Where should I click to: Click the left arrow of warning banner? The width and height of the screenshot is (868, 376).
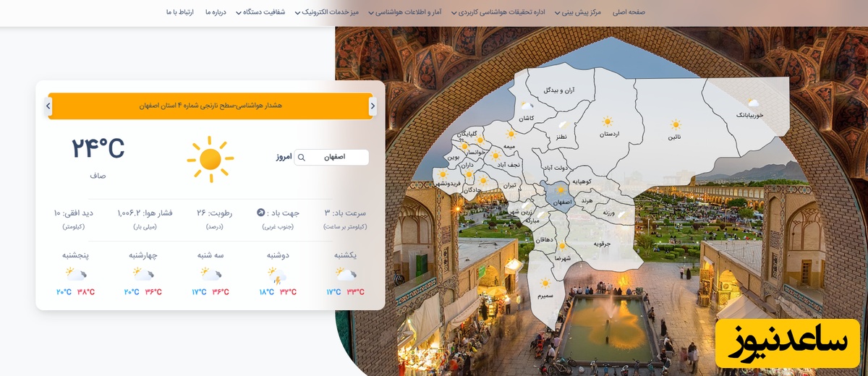[x=48, y=106]
